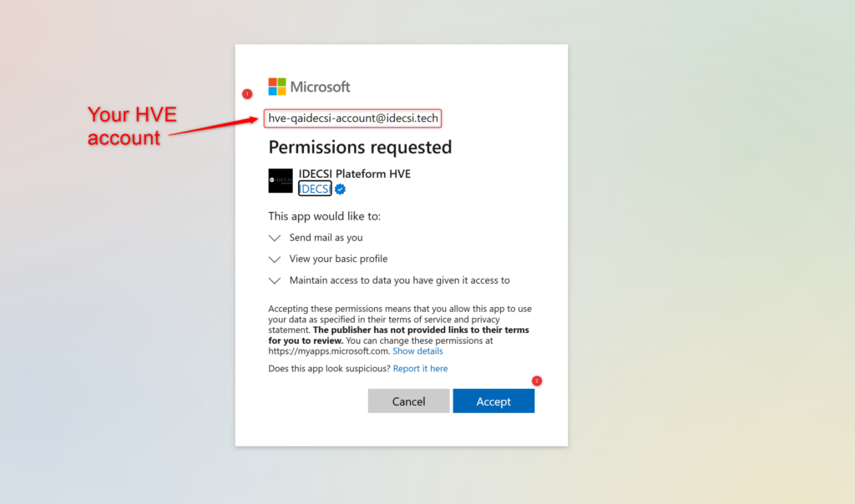Expand the chevron beside Send mail as you
This screenshot has width=855, height=504.
(275, 238)
